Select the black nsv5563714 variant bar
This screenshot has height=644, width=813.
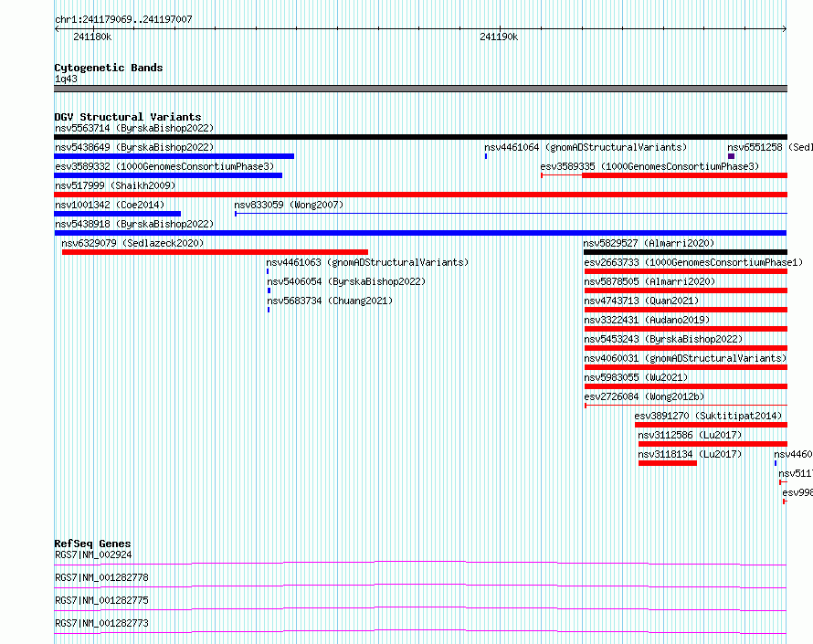coord(420,137)
